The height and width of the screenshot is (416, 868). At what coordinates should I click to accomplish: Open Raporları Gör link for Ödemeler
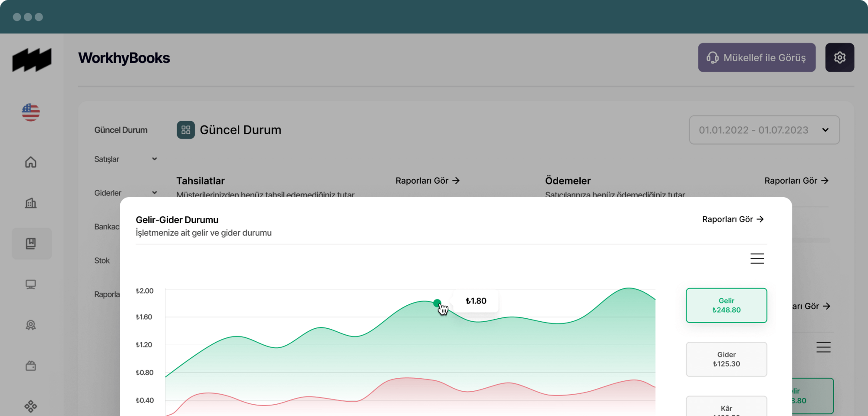(x=796, y=181)
